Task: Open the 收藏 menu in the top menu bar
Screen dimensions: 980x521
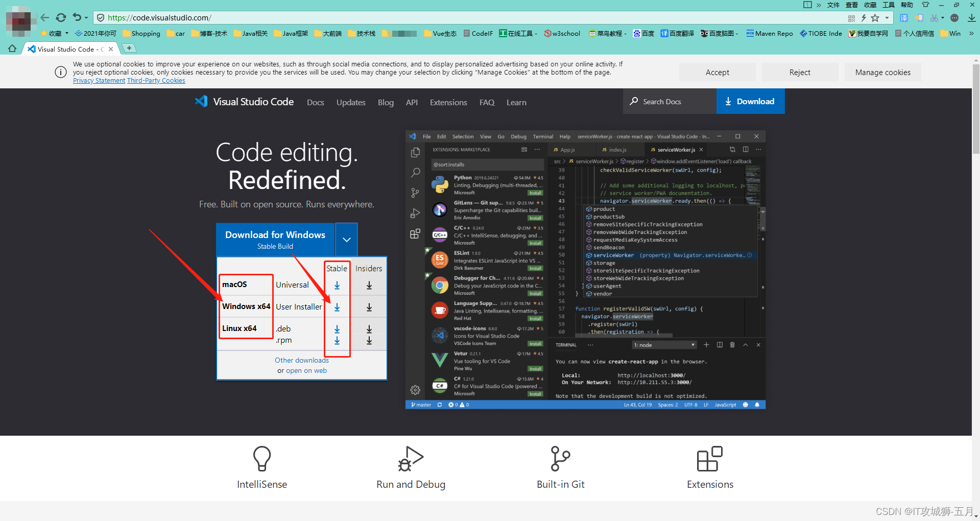Action: pyautogui.click(x=870, y=5)
